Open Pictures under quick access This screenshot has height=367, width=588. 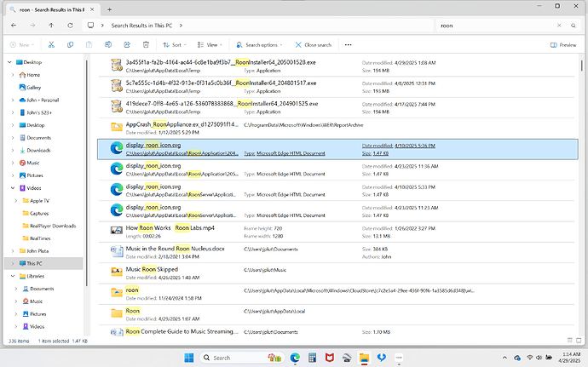32,175
